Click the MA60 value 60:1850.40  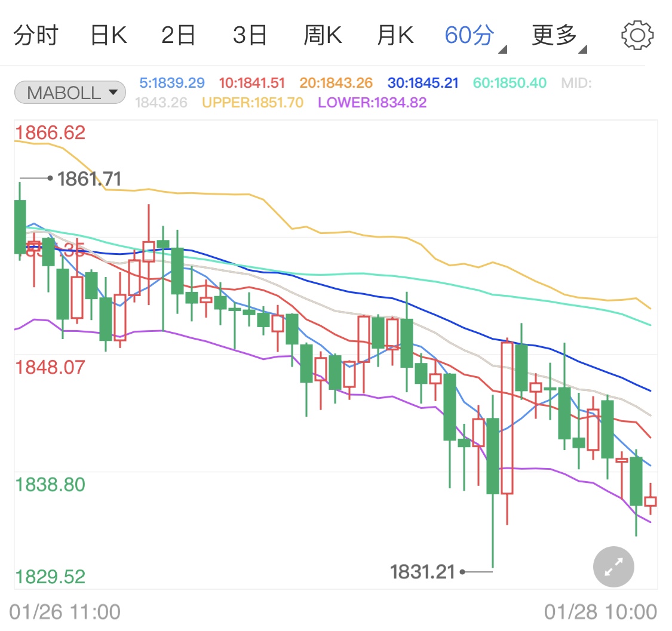click(x=510, y=82)
